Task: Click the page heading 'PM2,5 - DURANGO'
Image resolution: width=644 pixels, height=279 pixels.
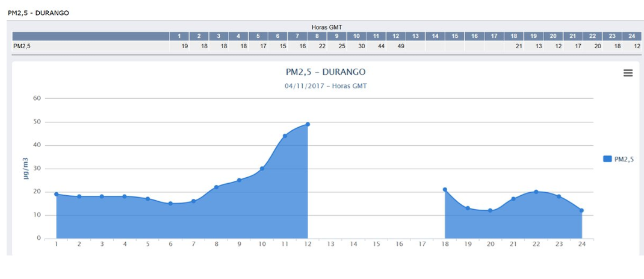Action: 38,13
